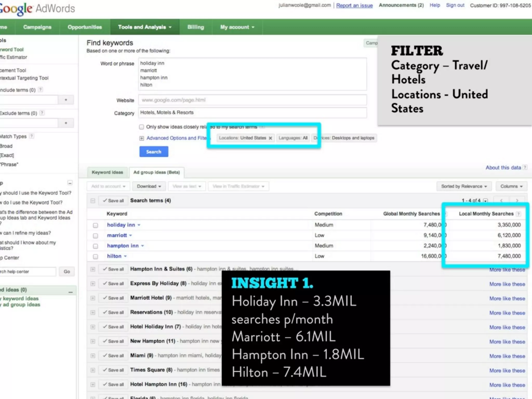Collapse the Search terms section
The image size is (532, 399).
(93, 201)
